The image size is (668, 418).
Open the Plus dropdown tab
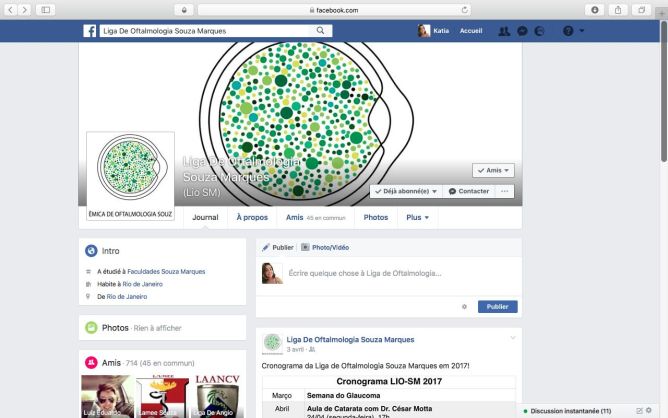[x=417, y=217]
